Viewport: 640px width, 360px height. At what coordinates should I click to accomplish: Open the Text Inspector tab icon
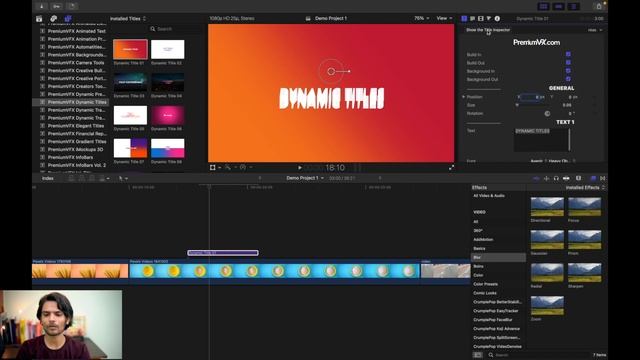coord(472,19)
